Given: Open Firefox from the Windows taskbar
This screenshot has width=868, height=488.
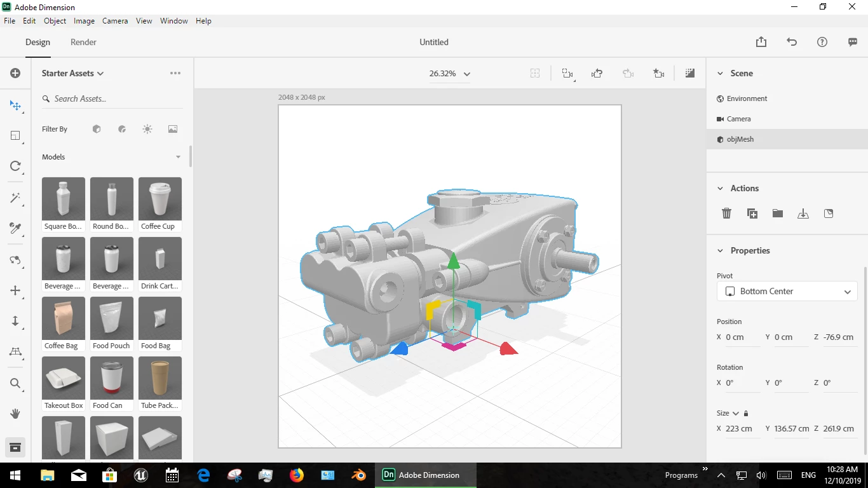Looking at the screenshot, I should 297,475.
